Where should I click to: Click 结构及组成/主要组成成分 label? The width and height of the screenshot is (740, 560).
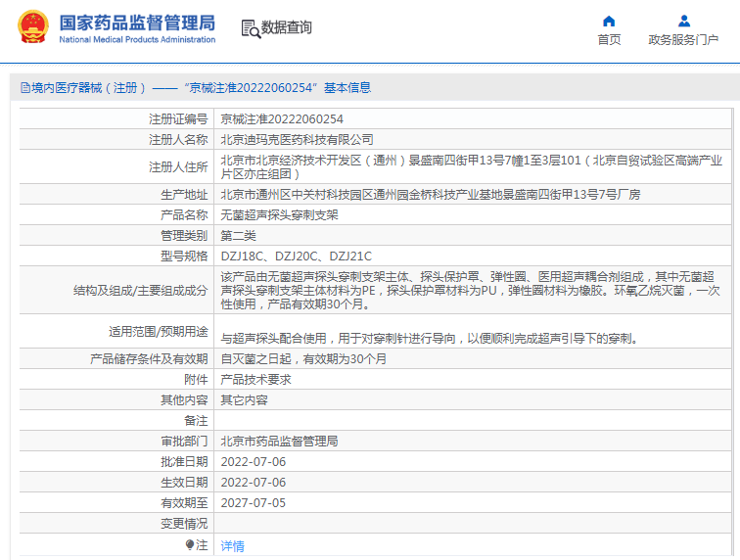[x=141, y=291]
